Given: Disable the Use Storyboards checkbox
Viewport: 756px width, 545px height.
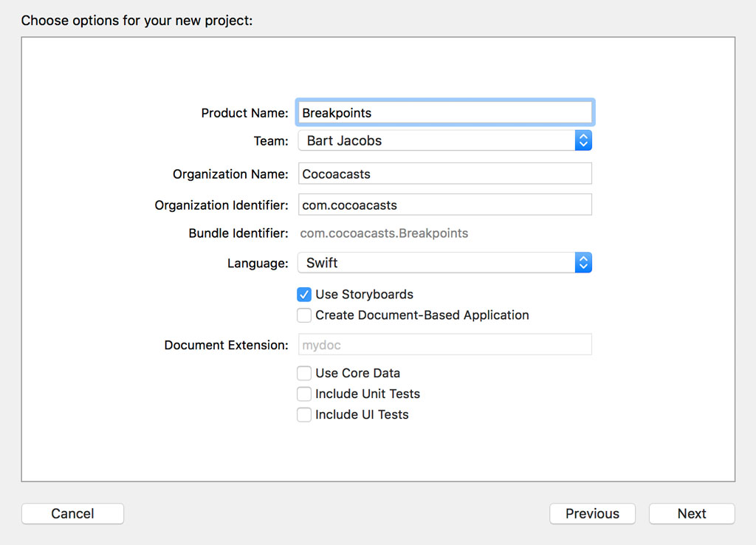Looking at the screenshot, I should [x=304, y=294].
